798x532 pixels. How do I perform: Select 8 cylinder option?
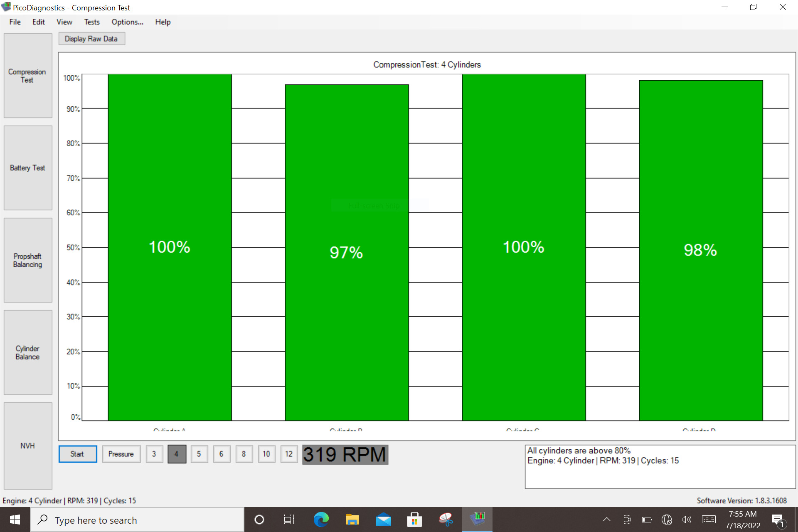(244, 454)
